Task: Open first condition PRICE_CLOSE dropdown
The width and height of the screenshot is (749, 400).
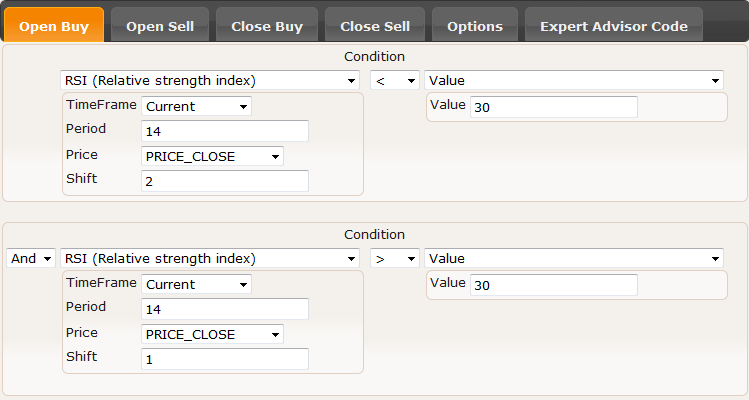Action: (213, 156)
